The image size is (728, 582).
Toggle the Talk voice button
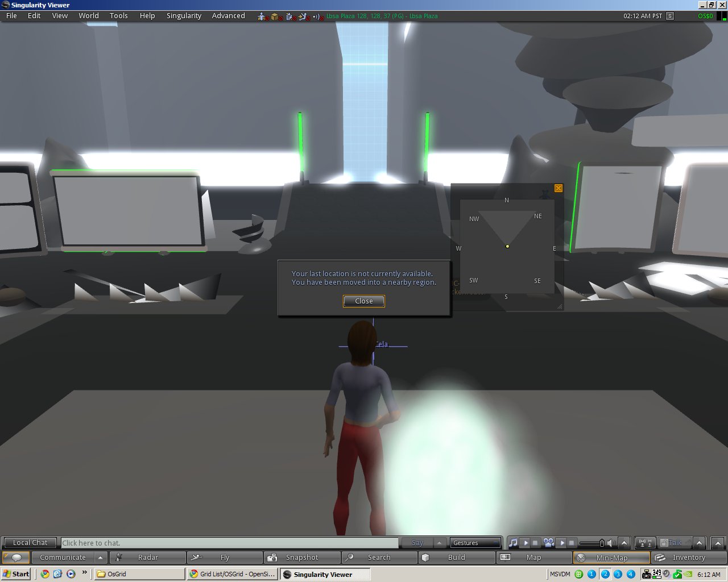coord(675,543)
